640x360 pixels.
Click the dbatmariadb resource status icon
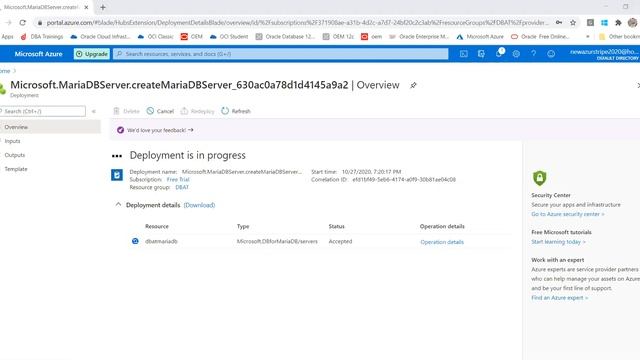click(x=135, y=241)
